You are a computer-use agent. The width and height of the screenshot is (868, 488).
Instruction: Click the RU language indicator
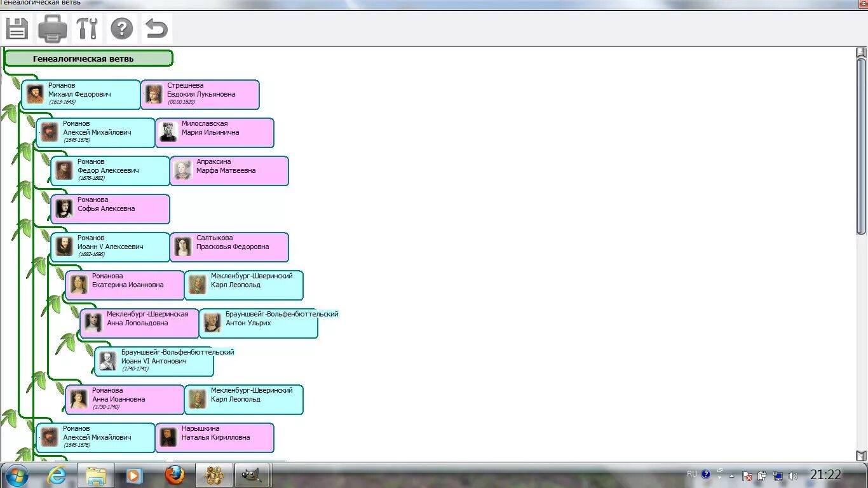click(692, 474)
